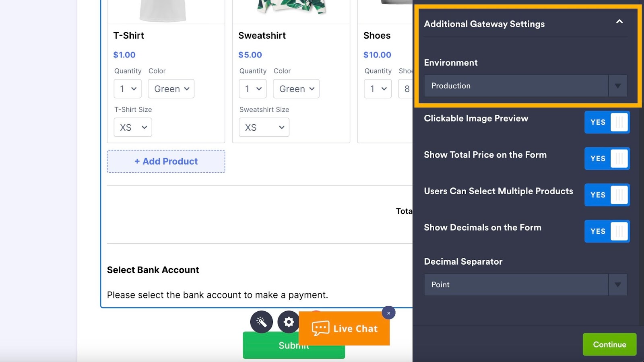Change the T-Shirt color dropdown
Viewport: 644px width, 362px height.
[x=171, y=89]
